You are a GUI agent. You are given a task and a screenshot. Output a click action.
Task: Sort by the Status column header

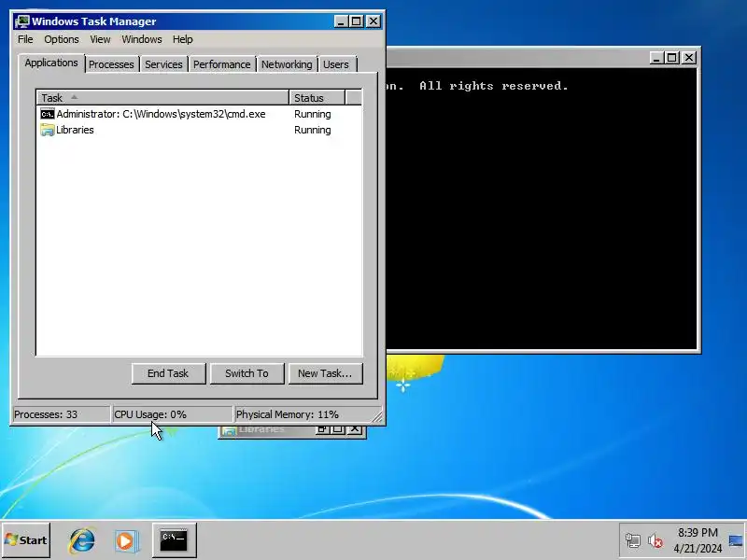[x=317, y=98]
